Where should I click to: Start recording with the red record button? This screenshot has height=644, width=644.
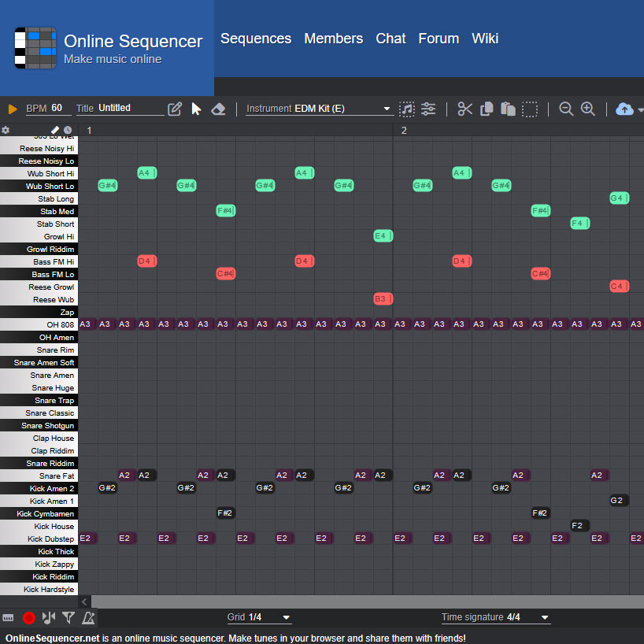[x=29, y=618]
